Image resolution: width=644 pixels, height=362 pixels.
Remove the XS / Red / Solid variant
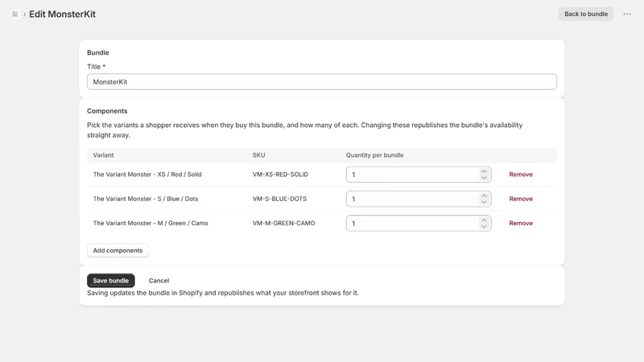coord(521,175)
